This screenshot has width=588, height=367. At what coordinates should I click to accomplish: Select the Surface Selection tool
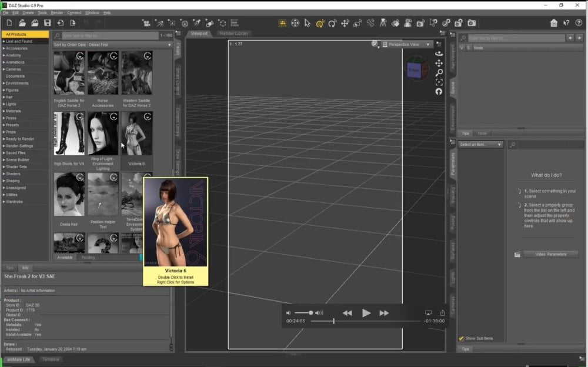click(x=395, y=24)
